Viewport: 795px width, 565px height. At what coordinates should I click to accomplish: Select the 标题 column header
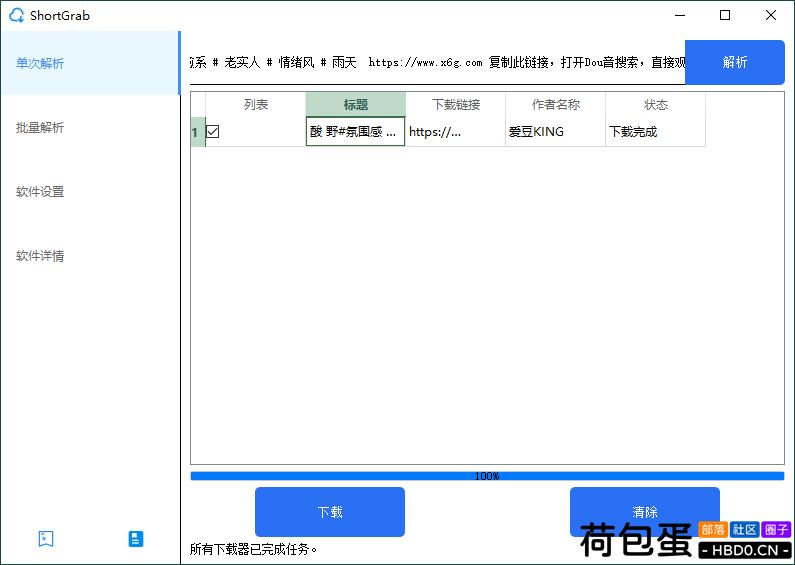coord(355,104)
